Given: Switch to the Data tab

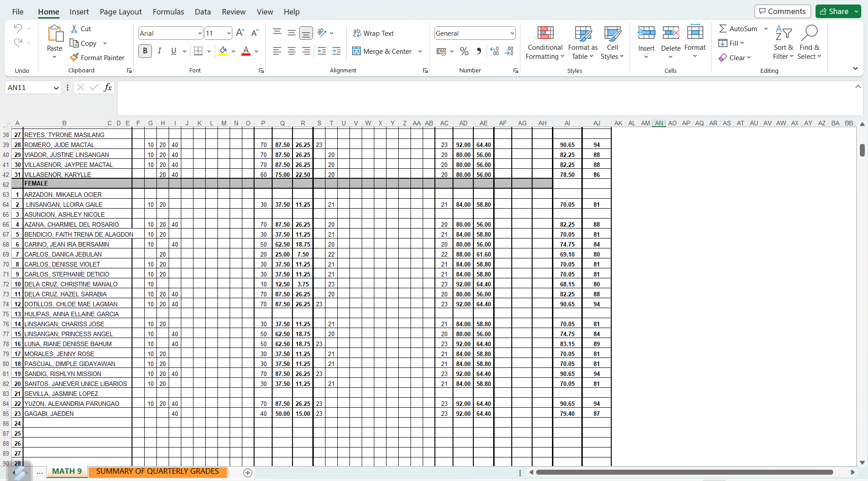Looking at the screenshot, I should coord(203,12).
